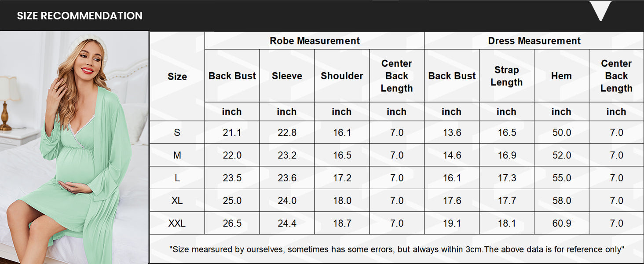Click the model photo in the green robe

click(x=74, y=147)
